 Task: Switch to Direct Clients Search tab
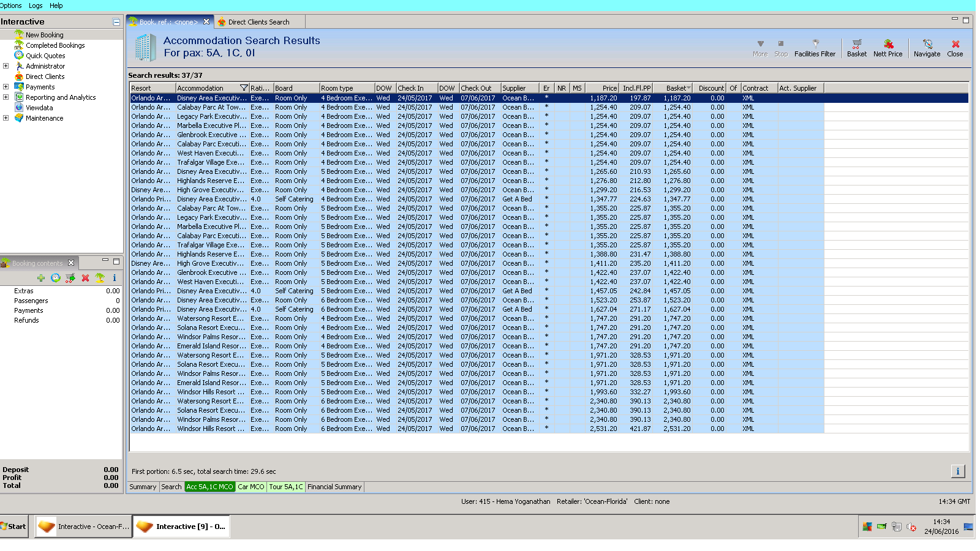[x=258, y=22]
